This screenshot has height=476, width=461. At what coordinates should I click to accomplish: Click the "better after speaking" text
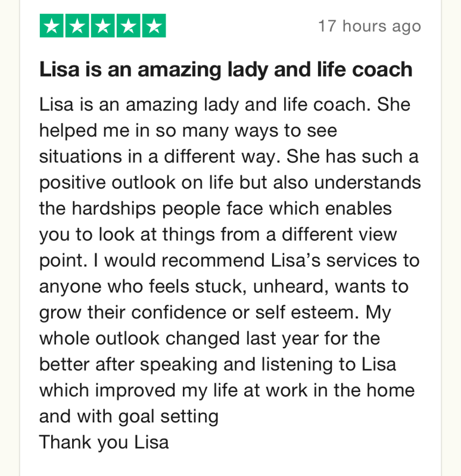click(x=128, y=365)
